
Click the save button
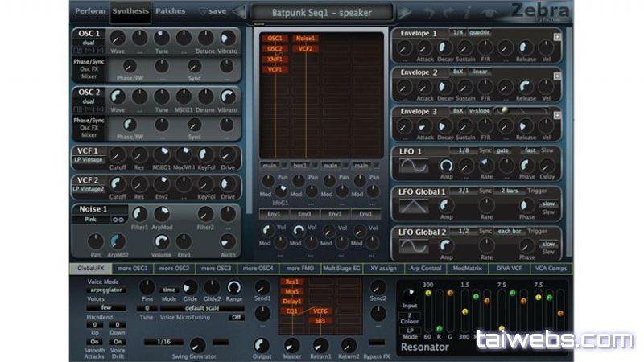click(x=213, y=11)
